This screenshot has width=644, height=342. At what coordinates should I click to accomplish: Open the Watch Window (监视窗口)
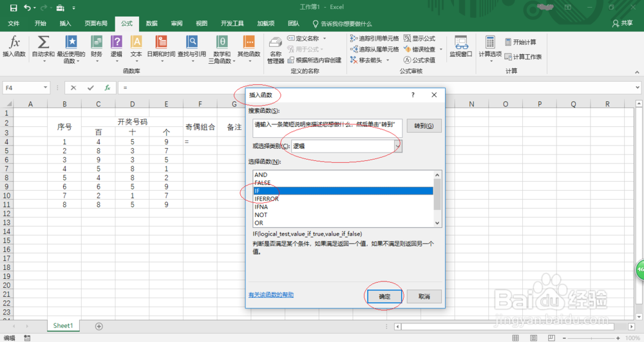[461, 46]
